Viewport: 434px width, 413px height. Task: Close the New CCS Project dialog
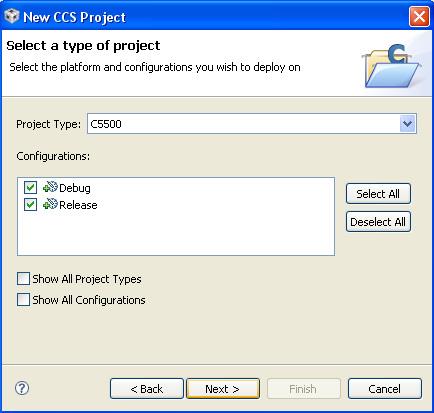tap(419, 16)
